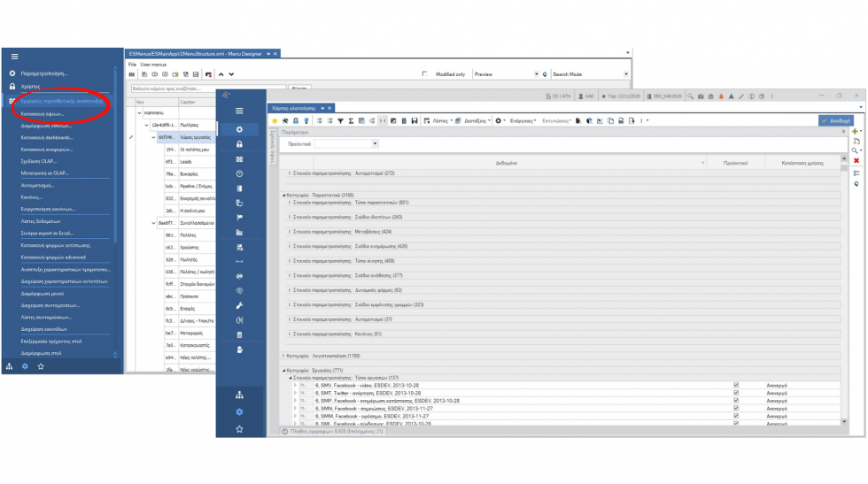Click vertical scrollbar down arrow of data grid
868x484 pixels.
click(843, 421)
